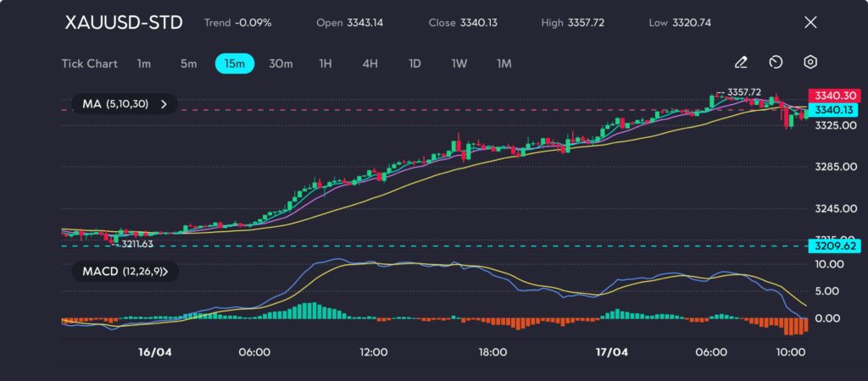This screenshot has width=868, height=381.
Task: Switch chart to 4H timeframe
Action: [x=370, y=63]
